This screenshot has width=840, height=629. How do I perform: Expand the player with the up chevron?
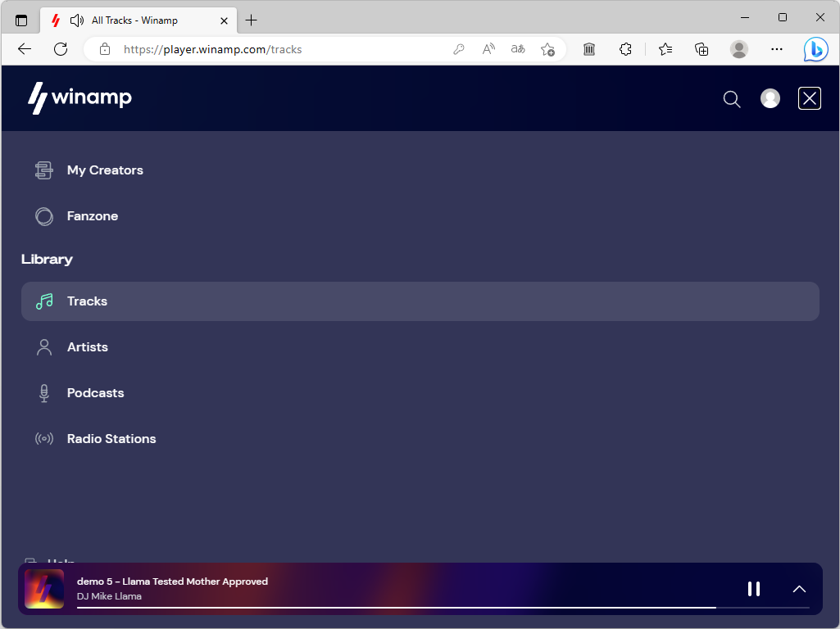(799, 589)
